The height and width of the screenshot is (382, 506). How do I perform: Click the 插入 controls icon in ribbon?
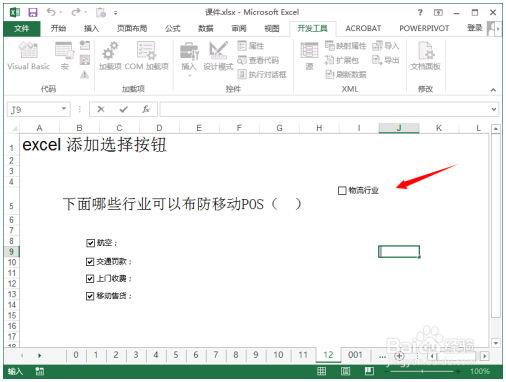(189, 56)
